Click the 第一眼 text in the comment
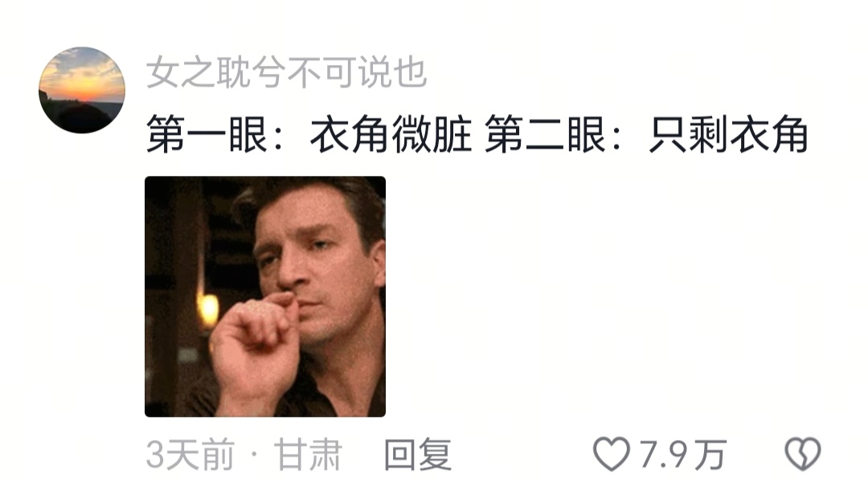 coord(207,134)
